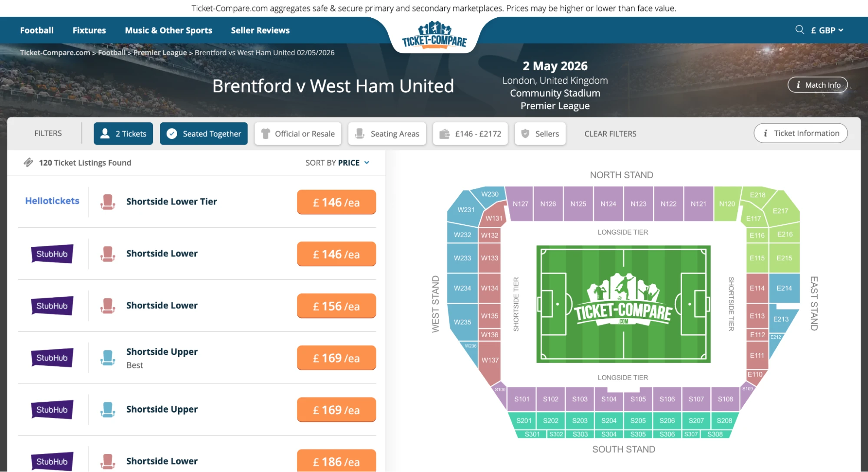This screenshot has width=868, height=472.
Task: Open the Football menu
Action: 36,30
